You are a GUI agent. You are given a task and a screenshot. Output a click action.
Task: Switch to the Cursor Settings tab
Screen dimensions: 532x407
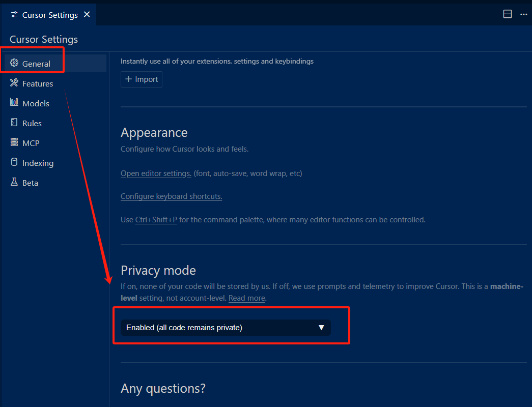coord(49,15)
